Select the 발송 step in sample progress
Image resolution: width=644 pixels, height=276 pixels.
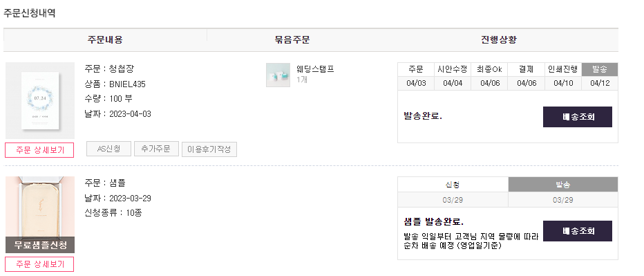click(563, 184)
